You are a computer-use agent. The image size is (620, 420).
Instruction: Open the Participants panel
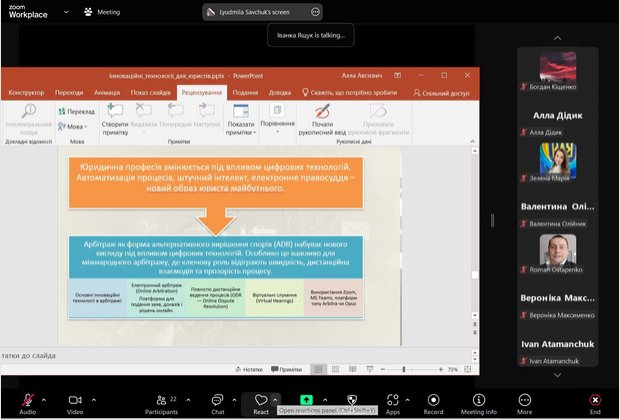161,400
